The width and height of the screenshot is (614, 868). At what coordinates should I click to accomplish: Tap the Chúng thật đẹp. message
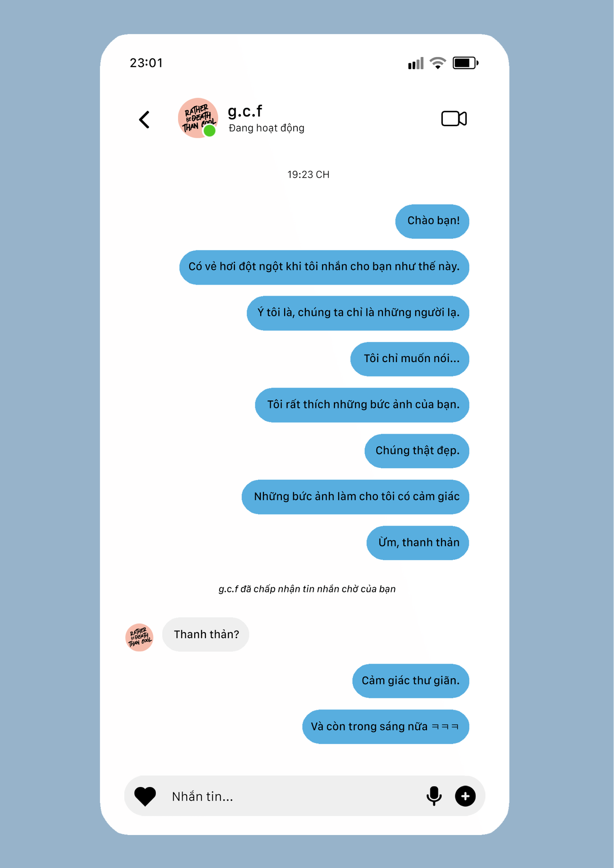pos(417,451)
